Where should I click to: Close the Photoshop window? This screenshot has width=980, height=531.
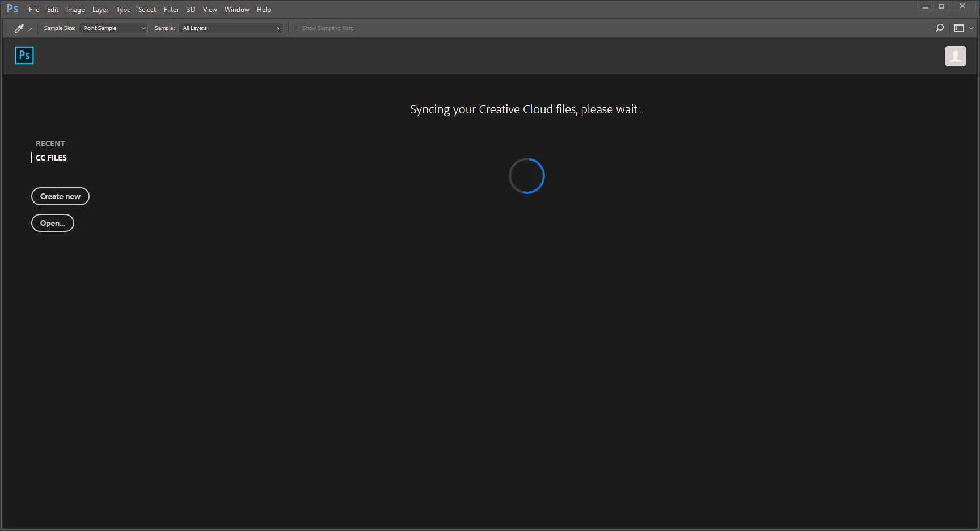(962, 6)
